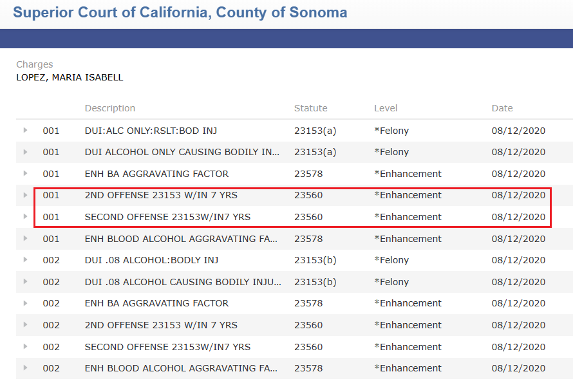Click the Statute column header

[x=310, y=108]
